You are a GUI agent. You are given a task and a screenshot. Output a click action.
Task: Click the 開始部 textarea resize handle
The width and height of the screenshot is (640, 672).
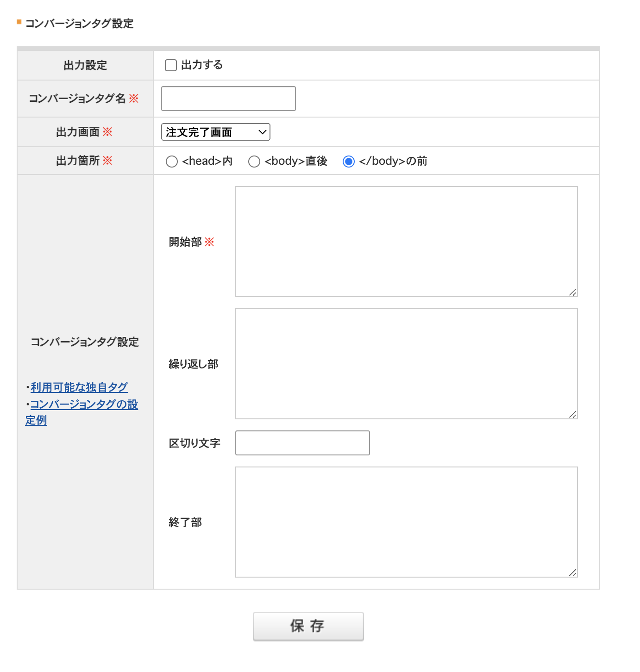pyautogui.click(x=573, y=292)
